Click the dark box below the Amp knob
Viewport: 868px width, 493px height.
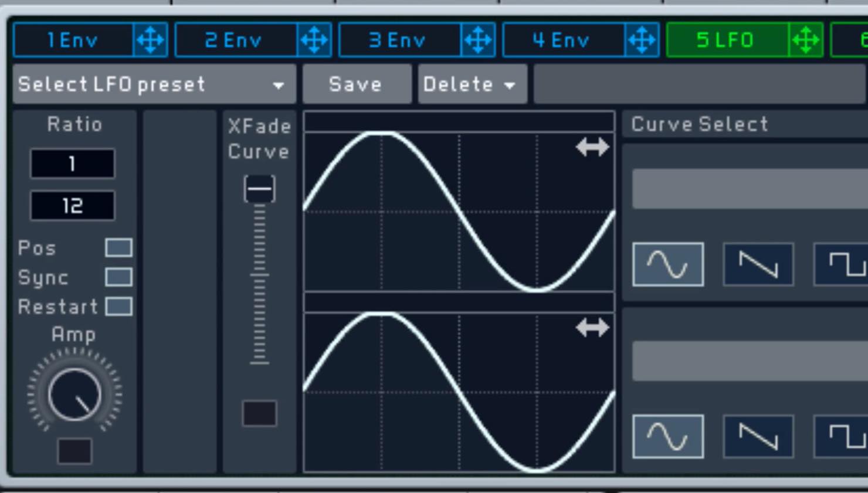coord(74,451)
